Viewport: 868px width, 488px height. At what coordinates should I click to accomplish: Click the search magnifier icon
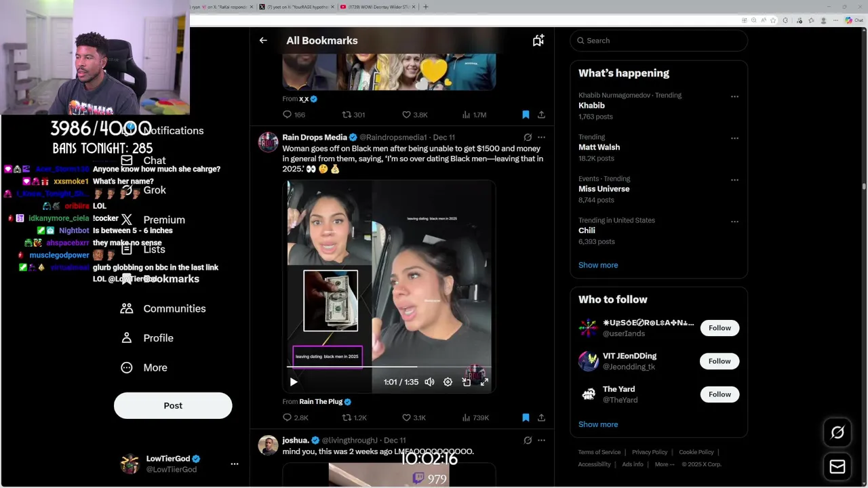[x=580, y=41]
